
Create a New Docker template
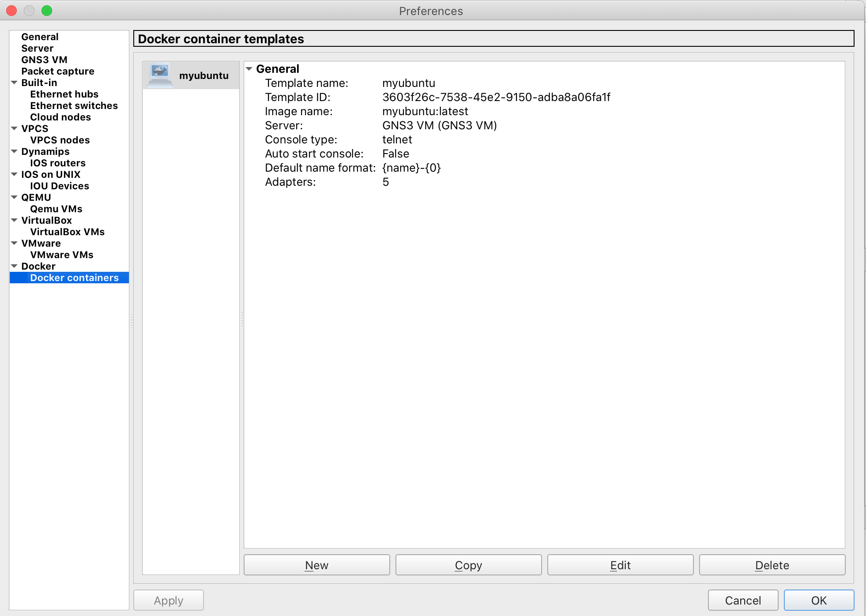316,565
